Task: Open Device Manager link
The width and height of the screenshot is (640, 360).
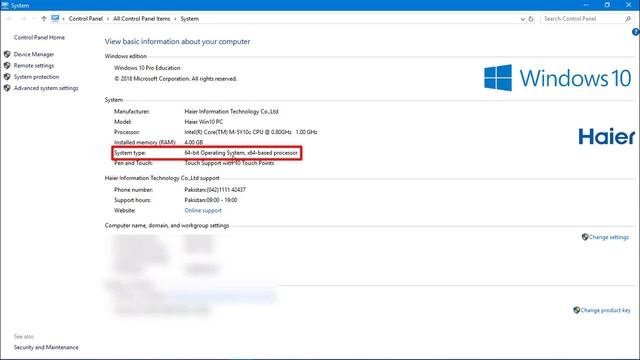Action: 34,54
